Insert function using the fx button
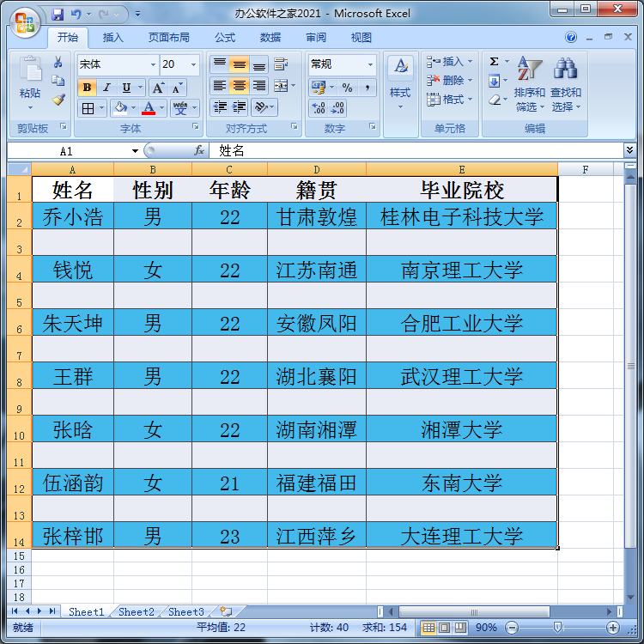 (199, 151)
